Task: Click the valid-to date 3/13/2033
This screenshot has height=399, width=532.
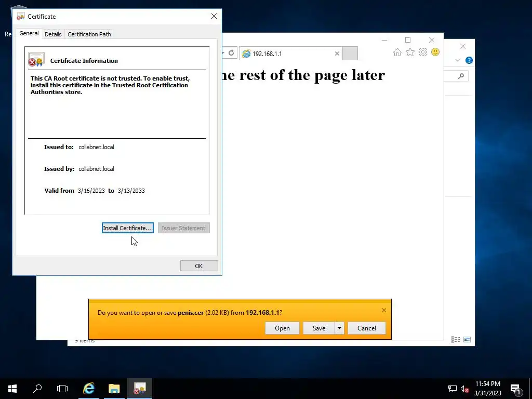Action: (131, 191)
